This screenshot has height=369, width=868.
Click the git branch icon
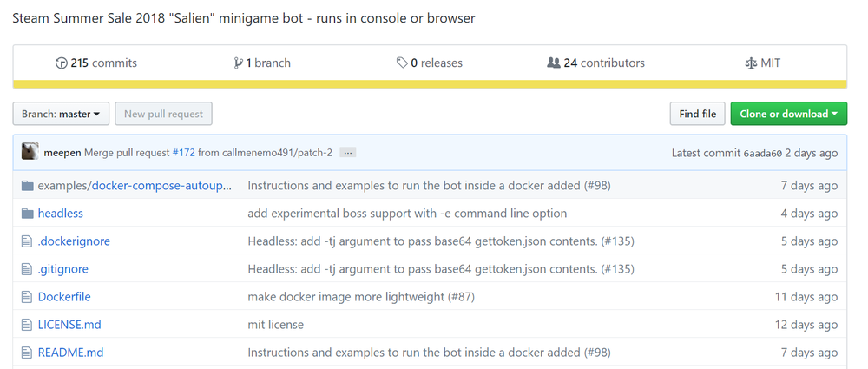tap(238, 63)
